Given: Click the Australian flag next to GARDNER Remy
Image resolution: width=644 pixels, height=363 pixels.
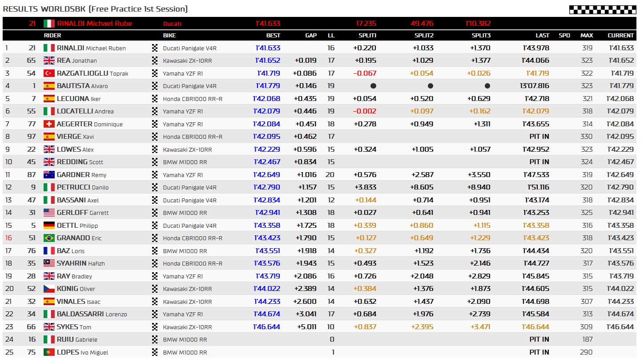Looking at the screenshot, I should pyautogui.click(x=49, y=174).
